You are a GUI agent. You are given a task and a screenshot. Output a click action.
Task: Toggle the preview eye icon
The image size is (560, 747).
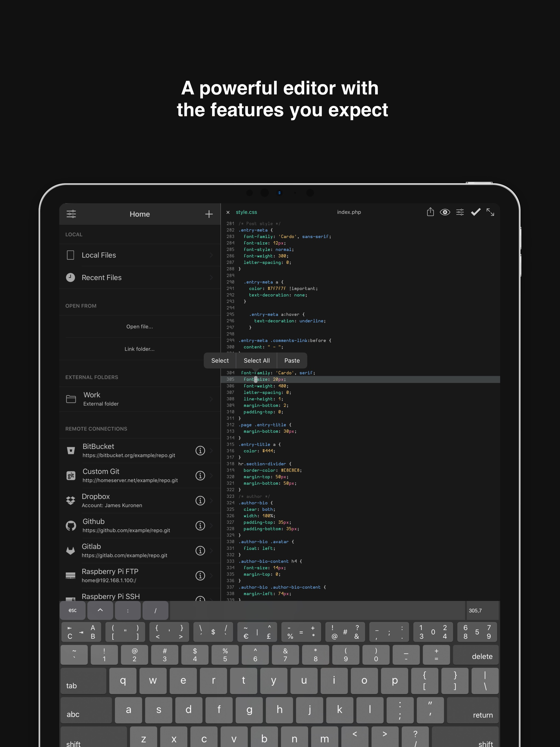pyautogui.click(x=445, y=212)
